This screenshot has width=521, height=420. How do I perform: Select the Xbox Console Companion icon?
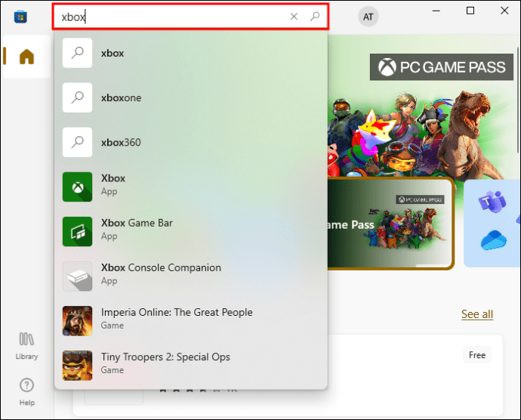pyautogui.click(x=78, y=276)
